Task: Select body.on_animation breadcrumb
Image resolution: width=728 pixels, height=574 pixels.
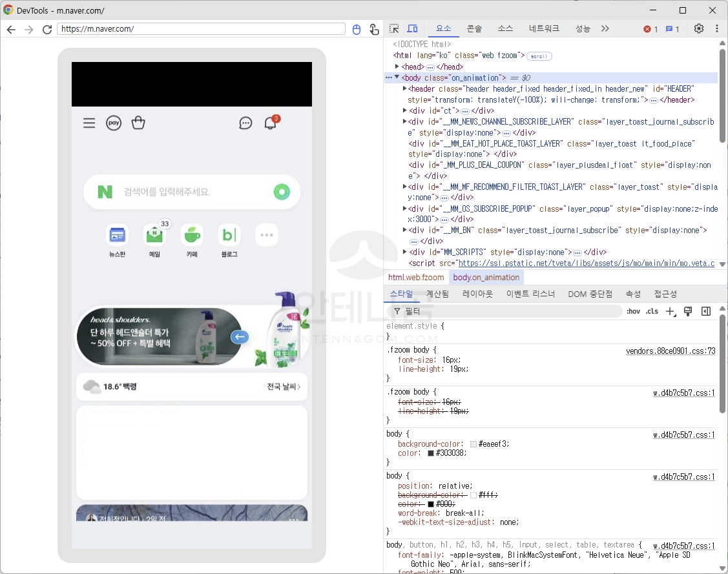Action: pyautogui.click(x=486, y=278)
